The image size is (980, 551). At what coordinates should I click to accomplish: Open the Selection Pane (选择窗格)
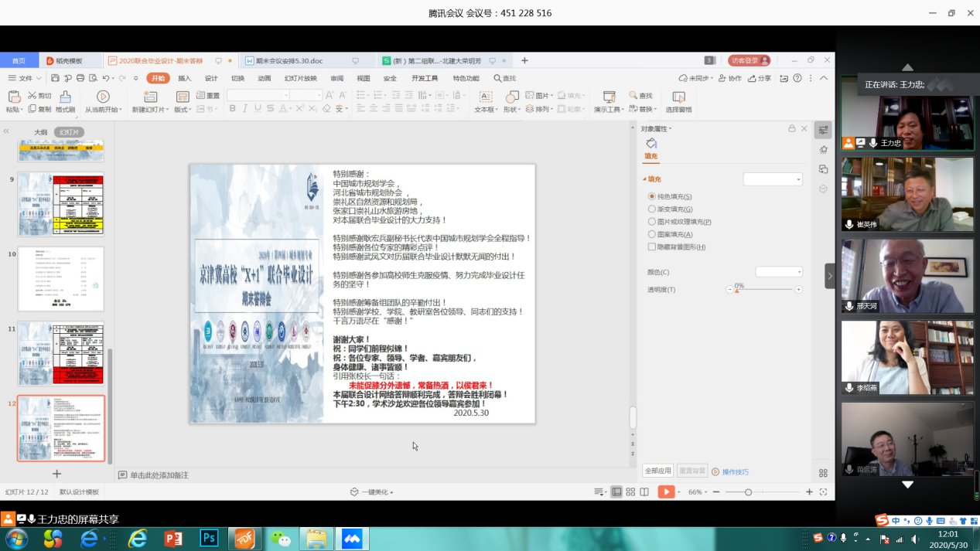point(678,97)
